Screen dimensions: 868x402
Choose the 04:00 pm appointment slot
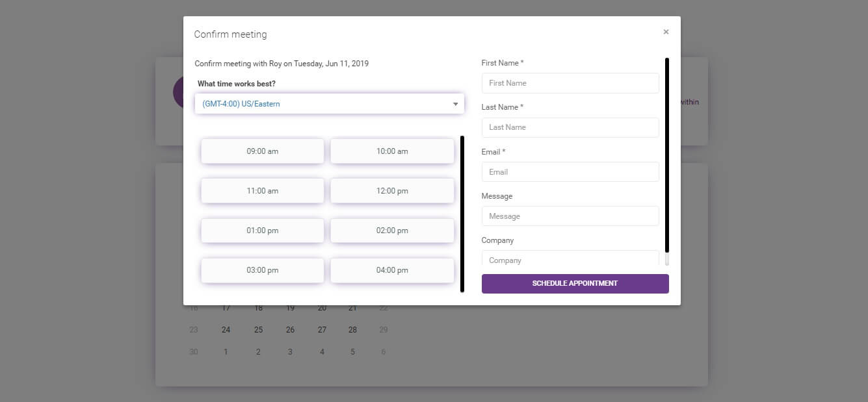(392, 270)
